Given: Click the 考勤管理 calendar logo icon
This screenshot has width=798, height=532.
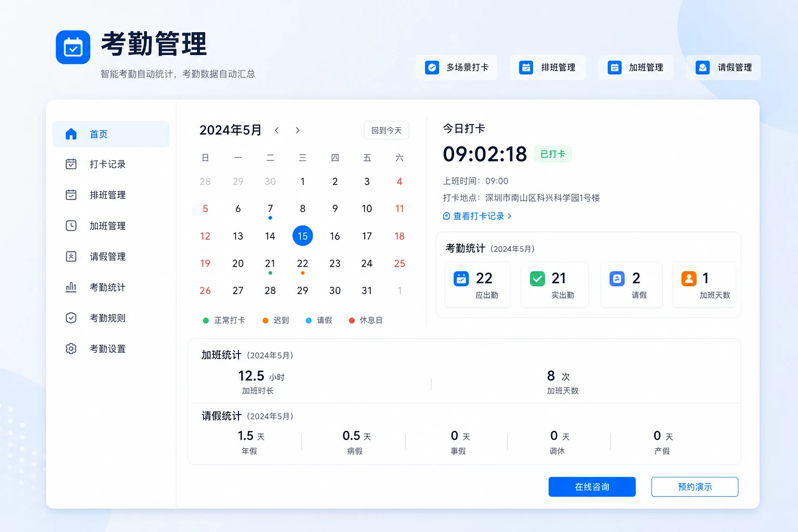Looking at the screenshot, I should (x=73, y=47).
